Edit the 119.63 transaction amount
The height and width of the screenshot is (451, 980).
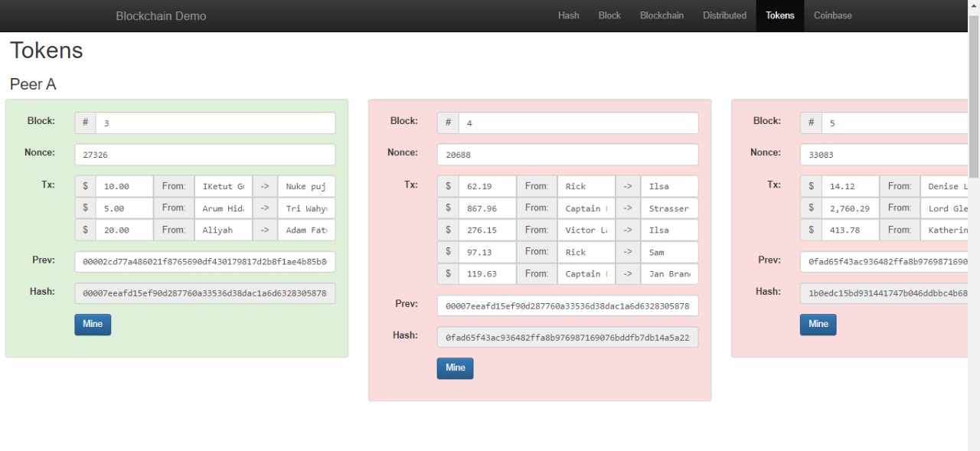coord(487,273)
